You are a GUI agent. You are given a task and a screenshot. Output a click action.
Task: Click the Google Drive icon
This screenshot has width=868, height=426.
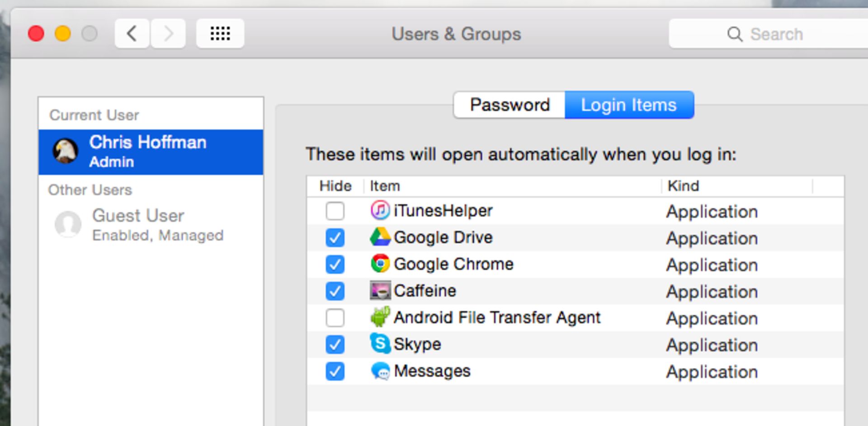click(380, 237)
